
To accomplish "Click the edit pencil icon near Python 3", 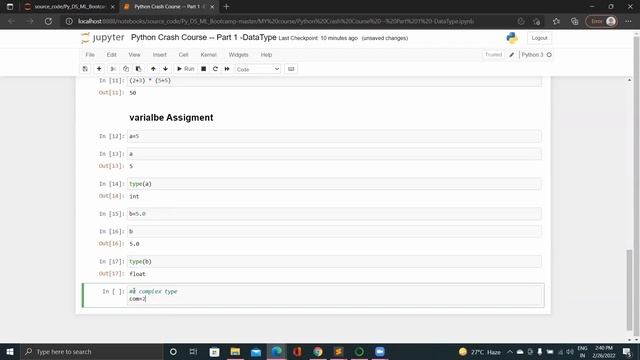I will tap(511, 55).
